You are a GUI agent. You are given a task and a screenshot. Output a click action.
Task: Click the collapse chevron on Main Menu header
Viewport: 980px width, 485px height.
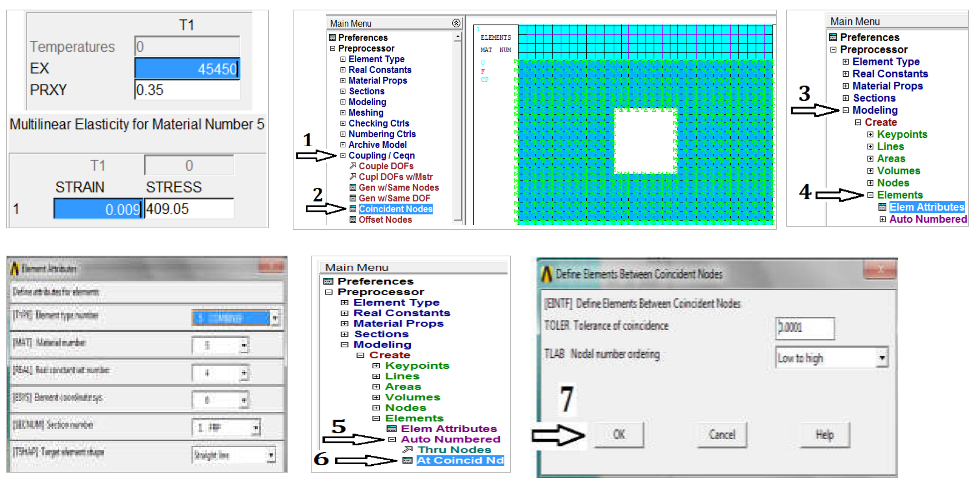click(x=456, y=23)
